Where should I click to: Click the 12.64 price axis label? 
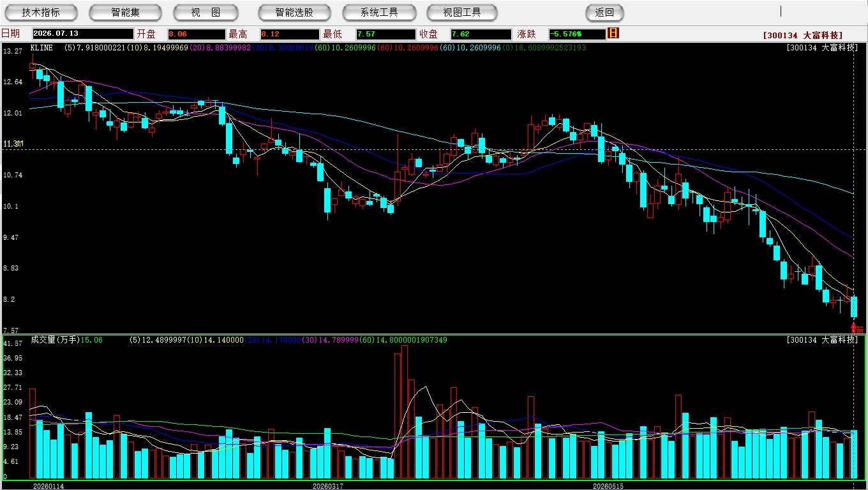pos(13,82)
